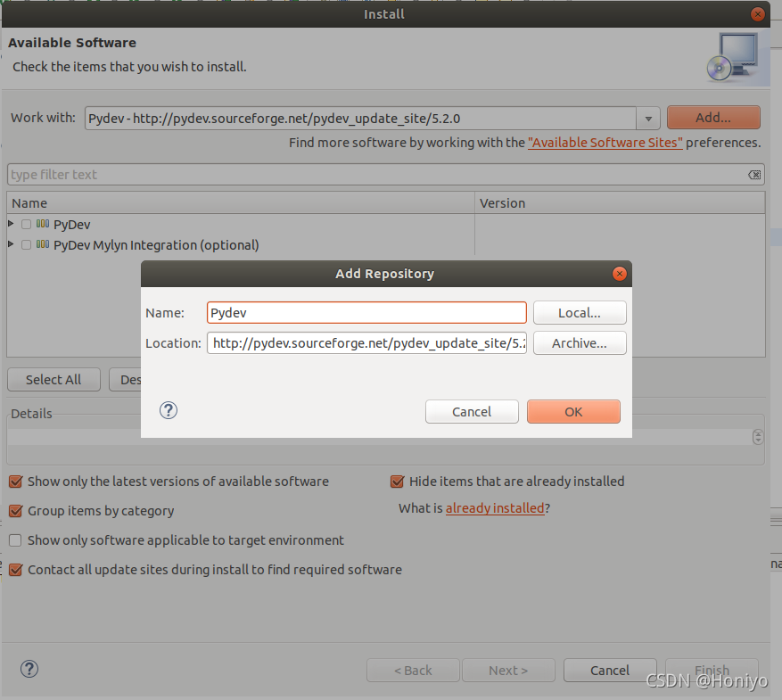Sort by the Version column header

click(x=620, y=203)
